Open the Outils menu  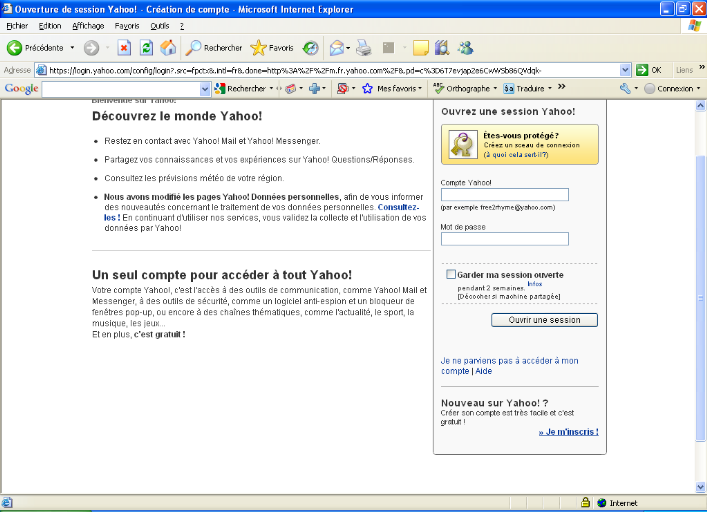tap(159, 25)
